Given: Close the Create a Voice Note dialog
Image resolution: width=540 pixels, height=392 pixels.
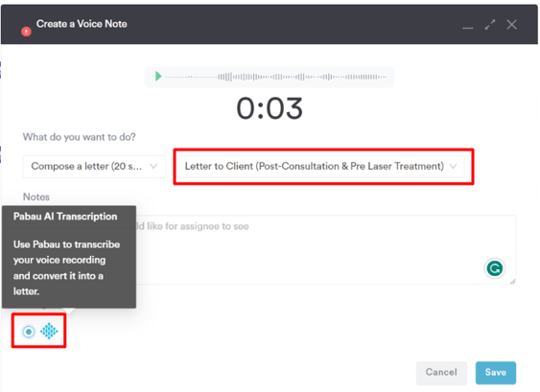Looking at the screenshot, I should 511,24.
